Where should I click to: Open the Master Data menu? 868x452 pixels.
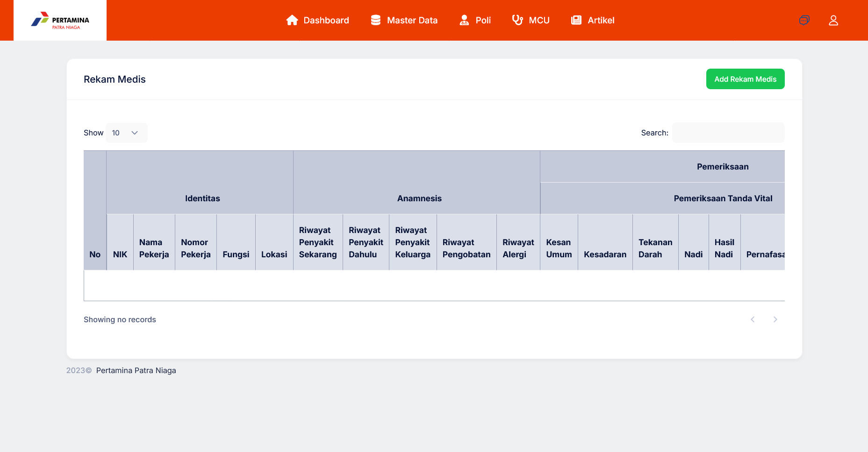(x=404, y=20)
